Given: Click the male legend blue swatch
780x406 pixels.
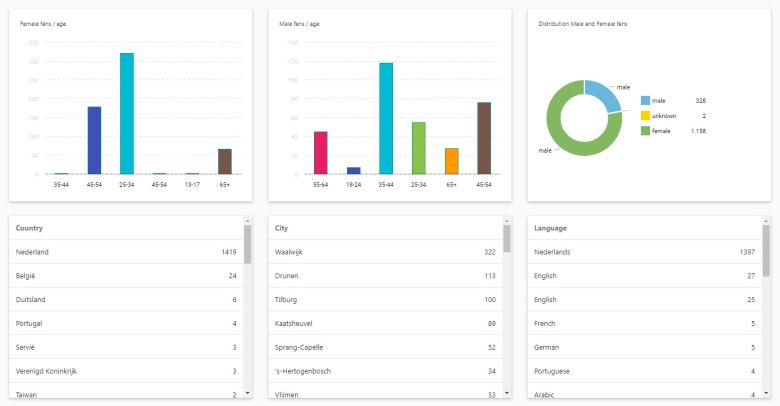Looking at the screenshot, I should [645, 101].
